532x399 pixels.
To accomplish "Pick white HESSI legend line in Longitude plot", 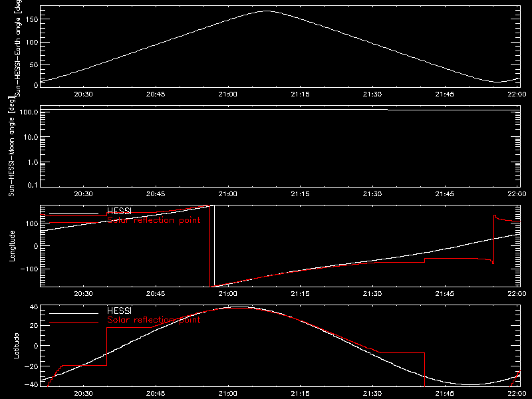I will point(74,214).
